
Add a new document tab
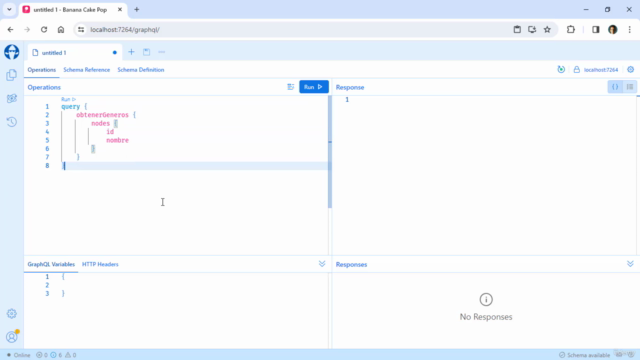[x=131, y=52]
